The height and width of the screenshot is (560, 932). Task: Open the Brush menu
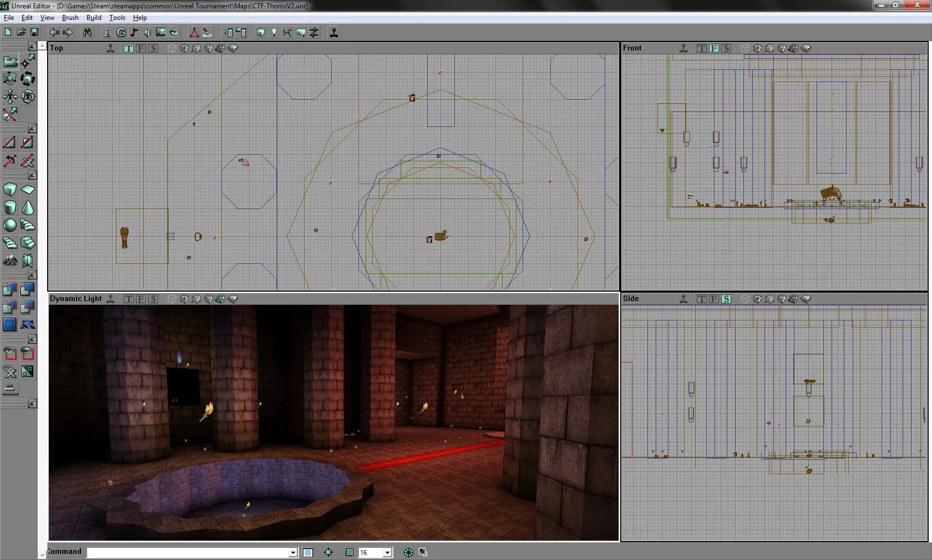pos(70,18)
